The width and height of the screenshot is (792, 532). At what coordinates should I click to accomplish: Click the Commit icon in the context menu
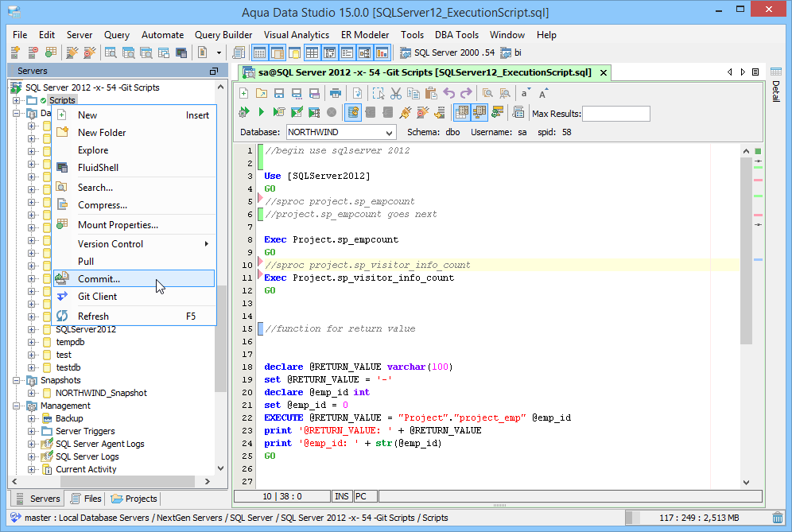click(62, 278)
